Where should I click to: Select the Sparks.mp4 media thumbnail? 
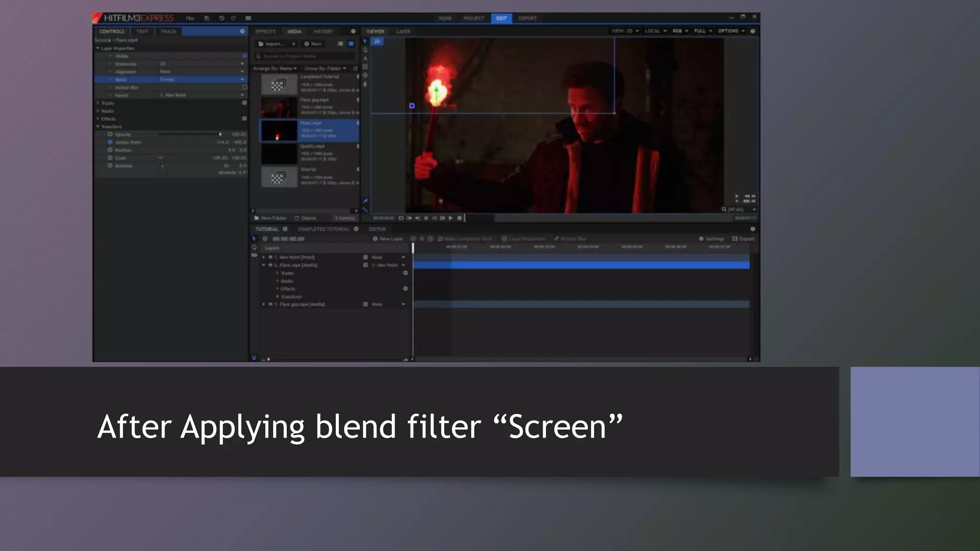tap(278, 154)
